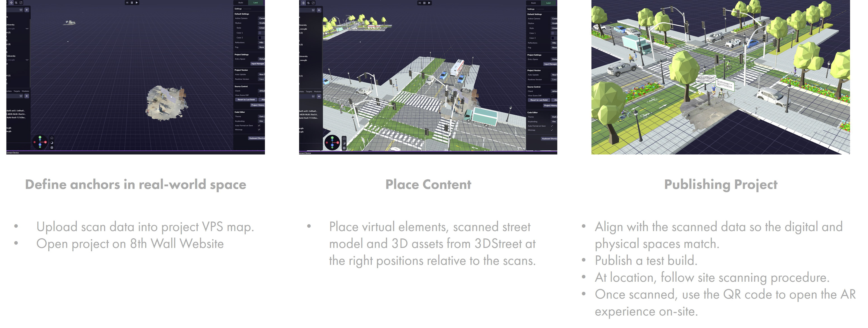Select the translate move tool in Define anchors screenshot

point(11,2)
